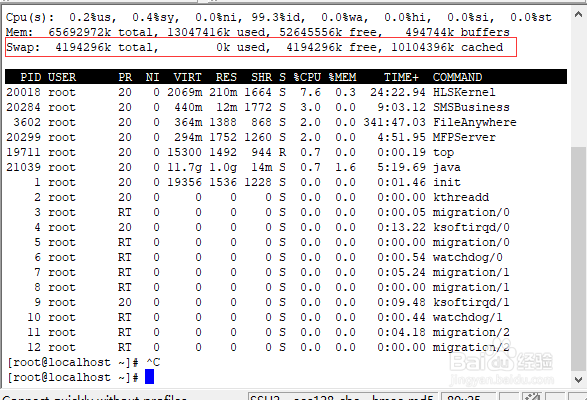Click the 11.7g virtual memory value
This screenshot has height=400, width=587.
pos(185,167)
